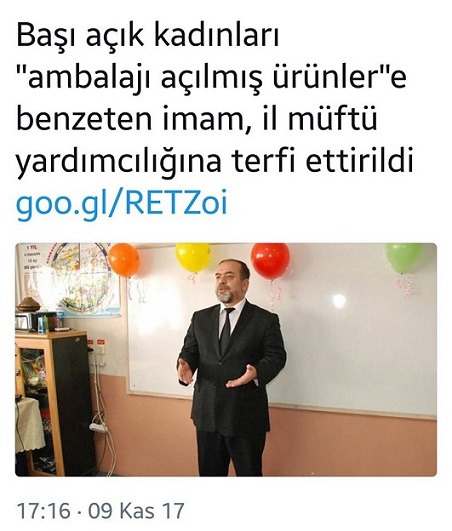Click the green balloon in photo
This screenshot has width=452, height=531.
click(x=403, y=257)
